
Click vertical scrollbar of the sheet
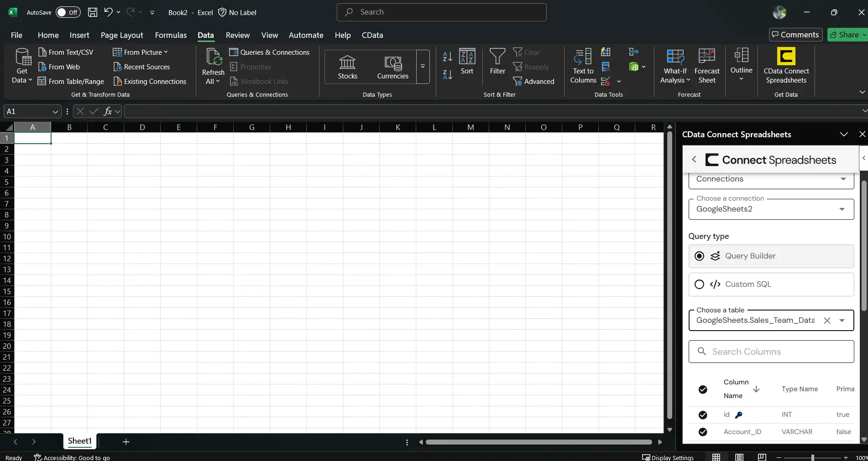point(669,276)
